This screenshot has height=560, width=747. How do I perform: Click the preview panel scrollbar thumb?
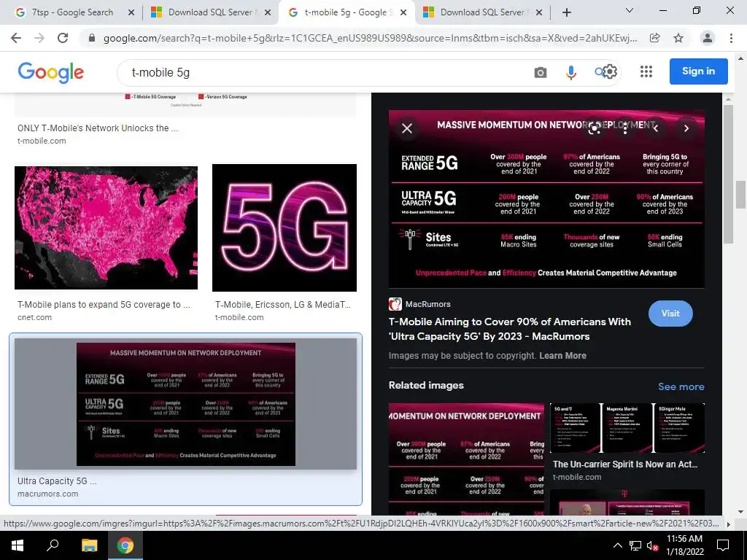click(727, 174)
